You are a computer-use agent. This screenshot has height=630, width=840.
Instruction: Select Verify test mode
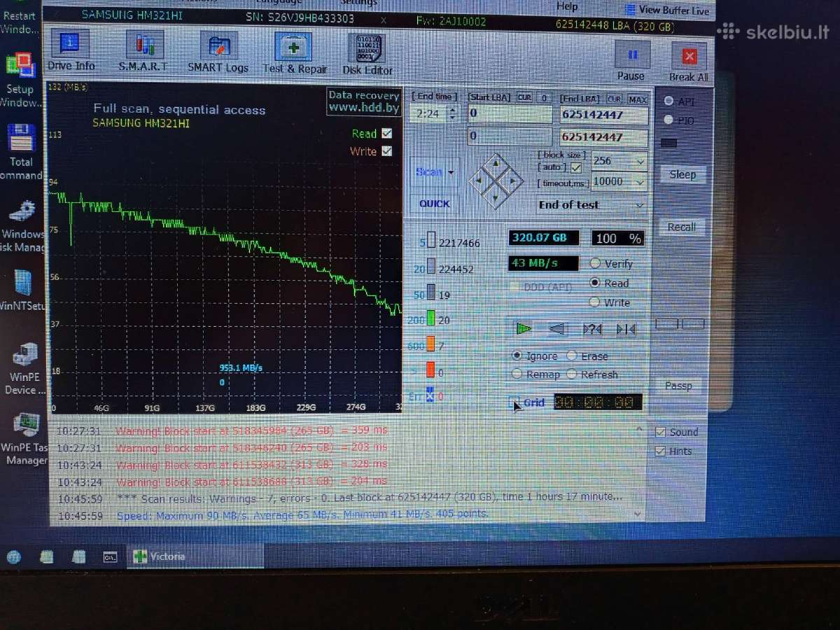pyautogui.click(x=595, y=263)
